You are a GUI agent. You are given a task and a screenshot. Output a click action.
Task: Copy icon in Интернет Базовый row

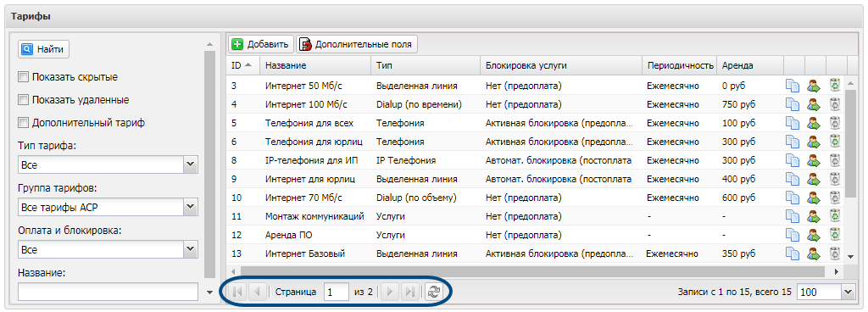tap(793, 254)
